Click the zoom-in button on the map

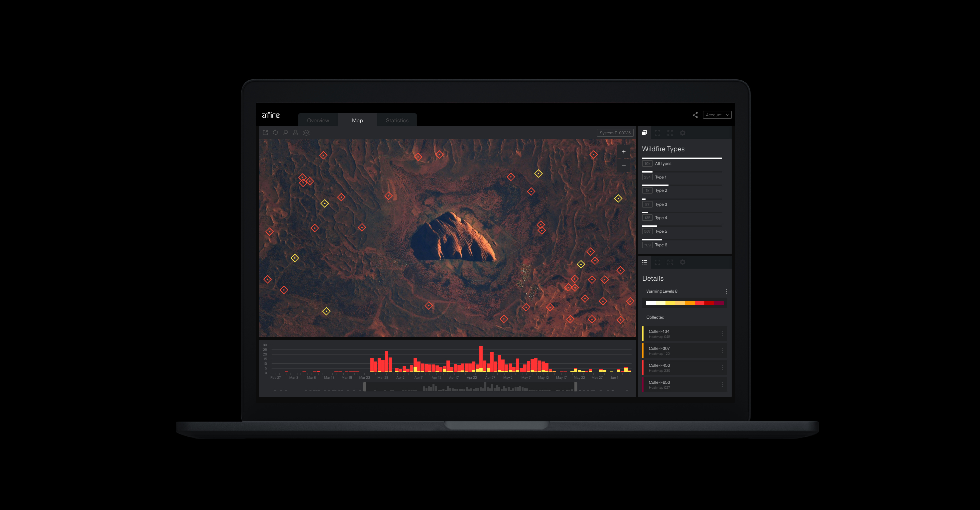point(623,151)
